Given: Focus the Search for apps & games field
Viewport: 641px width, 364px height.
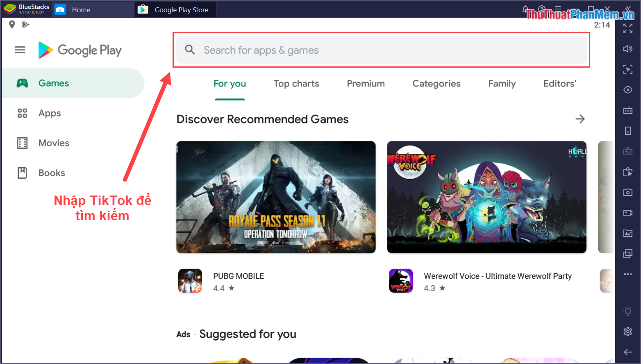Looking at the screenshot, I should (x=382, y=50).
